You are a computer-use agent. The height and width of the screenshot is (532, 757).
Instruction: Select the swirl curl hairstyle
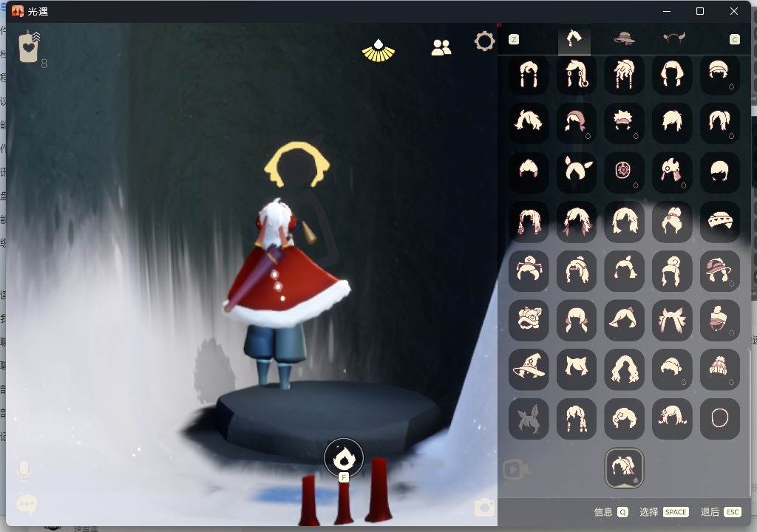point(624,418)
